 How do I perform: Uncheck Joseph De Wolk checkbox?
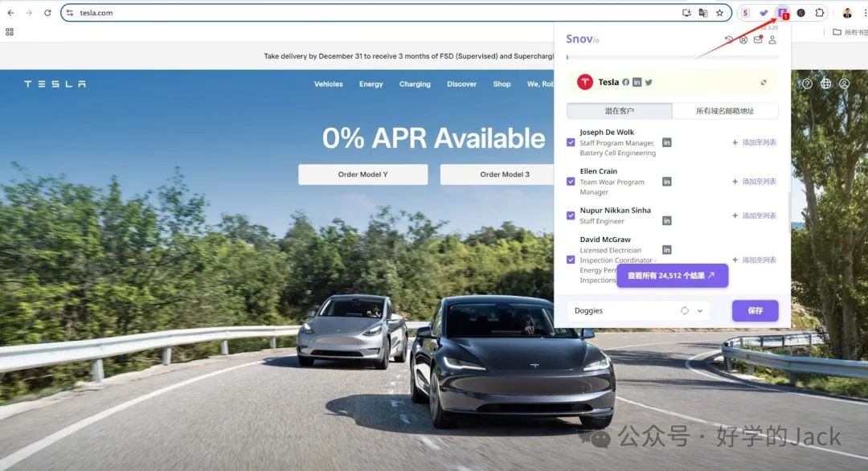(x=571, y=143)
